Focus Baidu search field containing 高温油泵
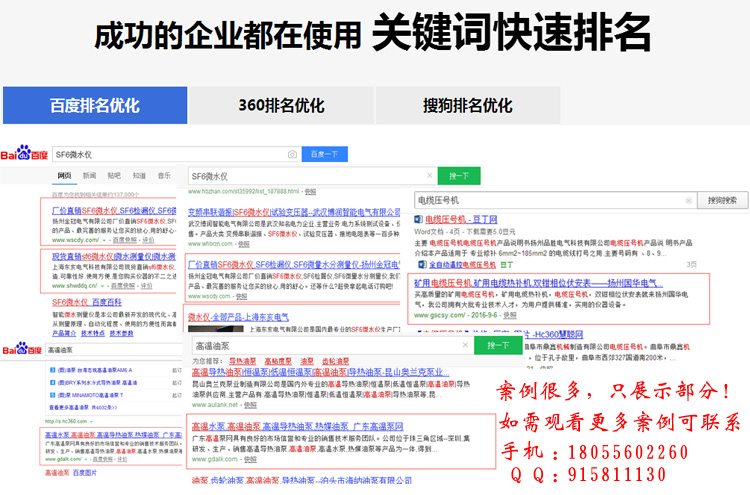The image size is (750, 495). pos(113,350)
